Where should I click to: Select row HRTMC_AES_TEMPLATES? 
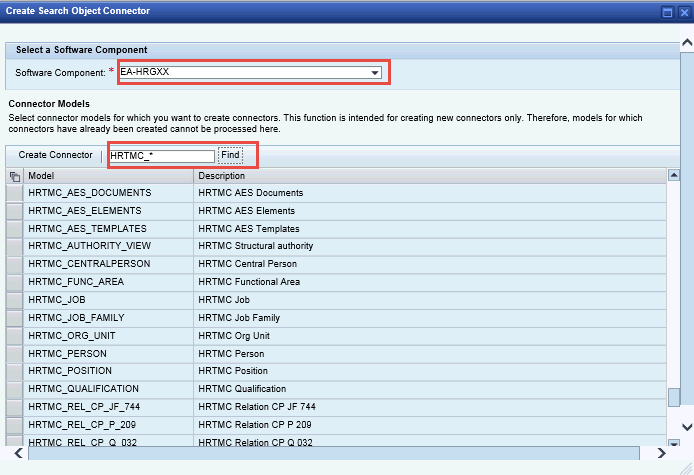pos(15,229)
